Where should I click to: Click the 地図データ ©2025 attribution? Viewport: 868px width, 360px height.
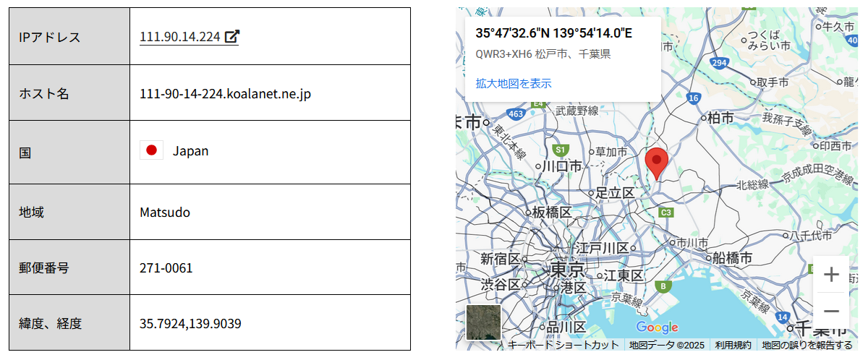(666, 345)
